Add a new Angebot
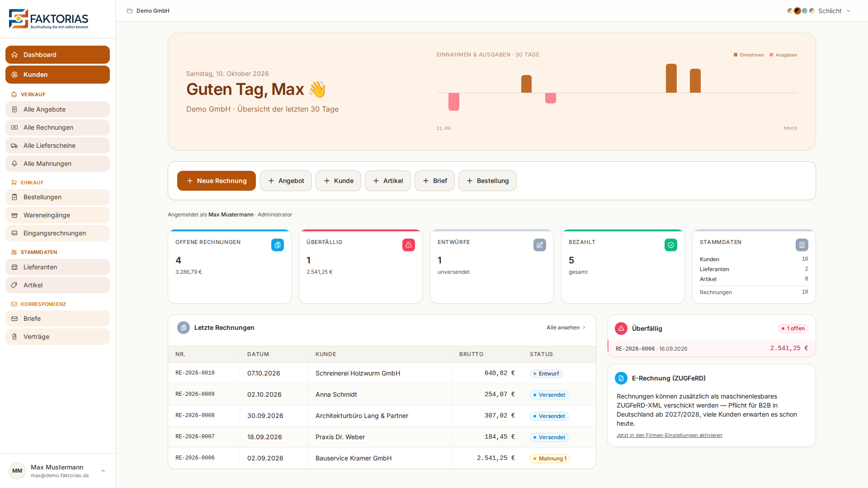Viewport: 868px width, 488px height. [286, 181]
